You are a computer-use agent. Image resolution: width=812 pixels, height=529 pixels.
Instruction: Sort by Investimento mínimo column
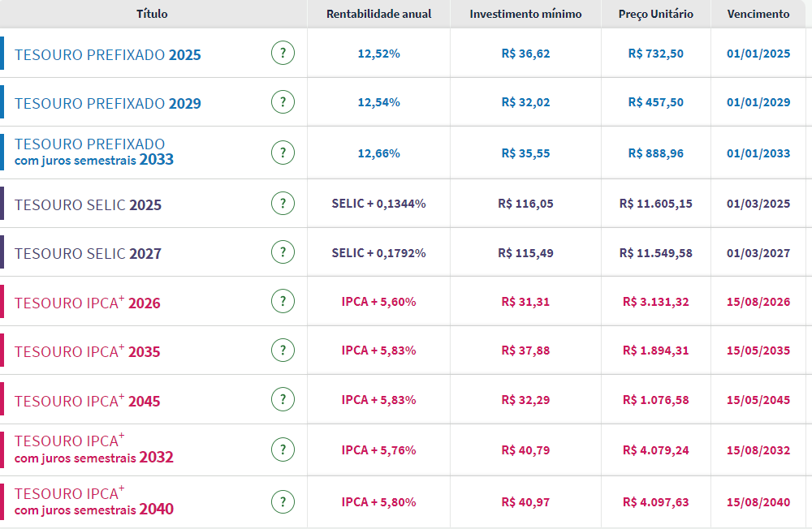[525, 13]
